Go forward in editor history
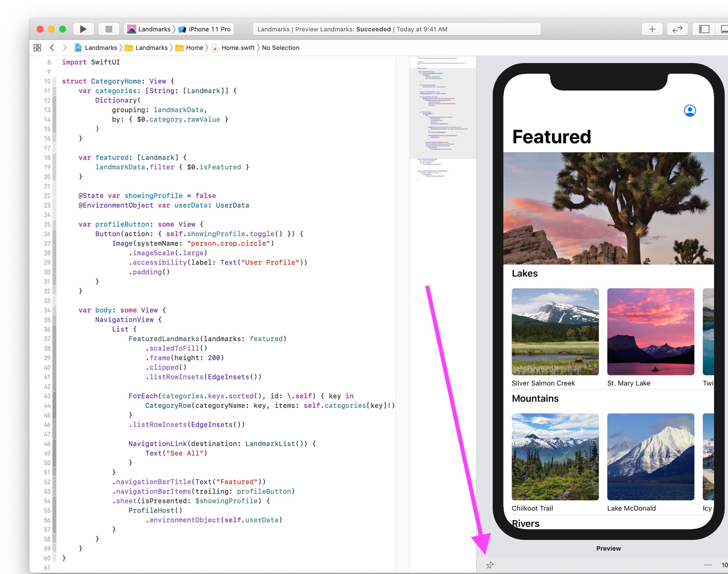The image size is (728, 574). click(65, 48)
